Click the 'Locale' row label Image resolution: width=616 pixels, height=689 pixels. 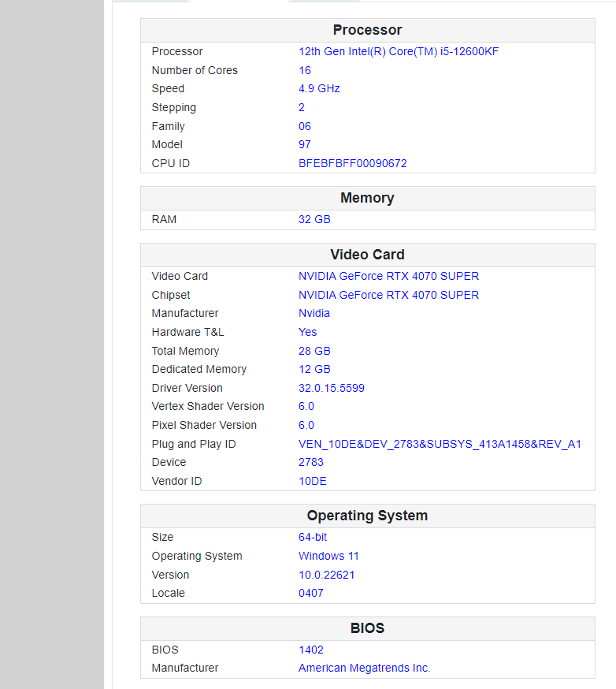[x=168, y=593]
